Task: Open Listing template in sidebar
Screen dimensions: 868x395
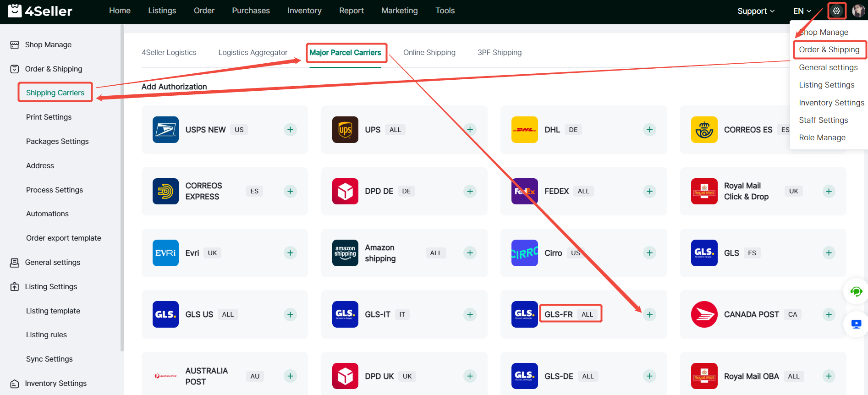Action: coord(53,311)
